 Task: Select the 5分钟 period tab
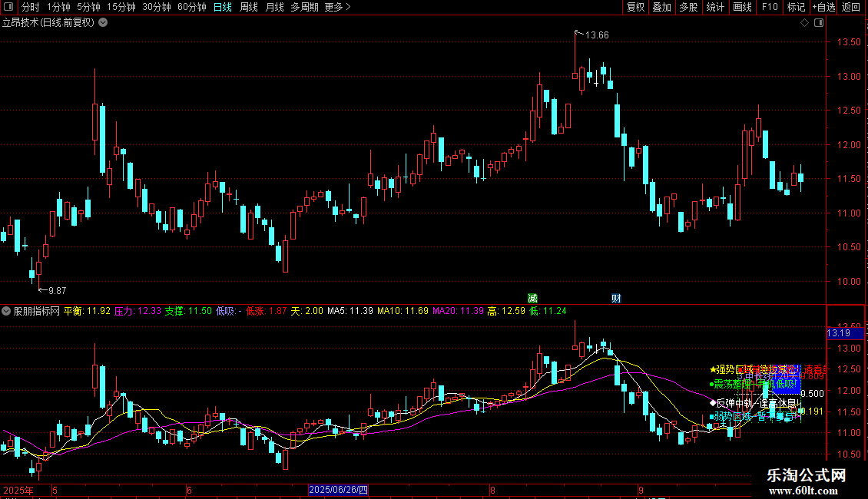tap(88, 7)
